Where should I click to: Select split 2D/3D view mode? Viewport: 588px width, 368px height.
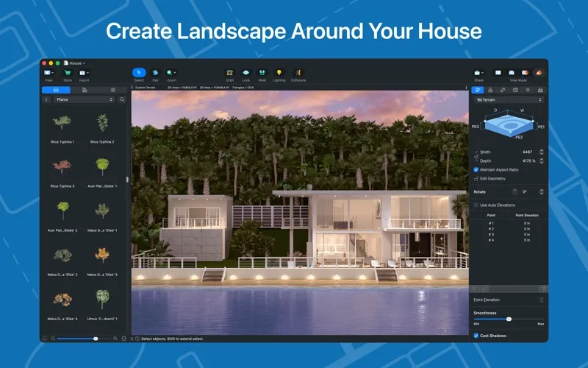click(x=525, y=73)
